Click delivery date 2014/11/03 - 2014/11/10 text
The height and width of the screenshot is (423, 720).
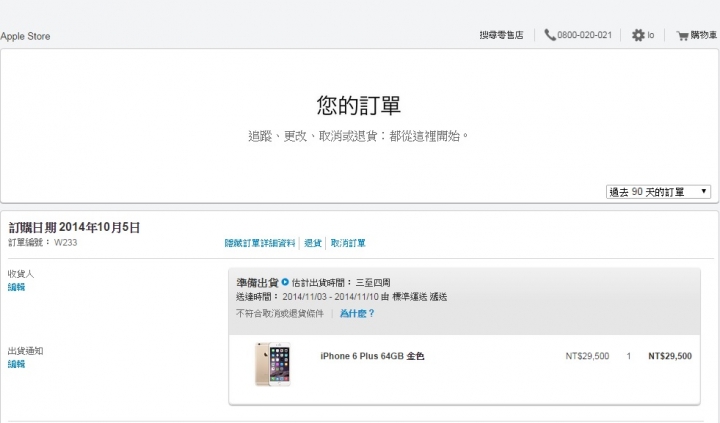coord(330,297)
